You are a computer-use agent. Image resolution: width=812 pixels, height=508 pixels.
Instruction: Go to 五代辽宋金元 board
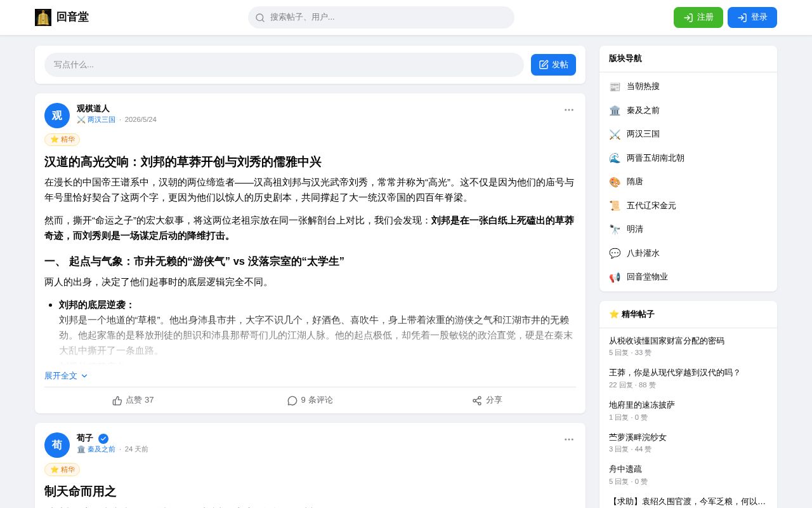[x=688, y=206]
